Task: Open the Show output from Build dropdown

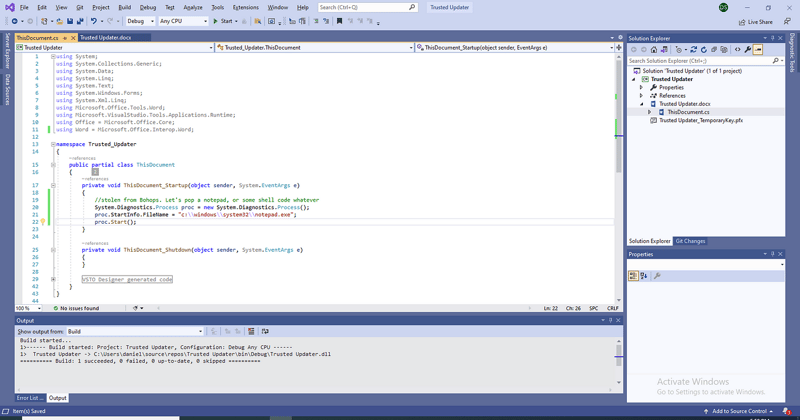Action: coord(135,332)
